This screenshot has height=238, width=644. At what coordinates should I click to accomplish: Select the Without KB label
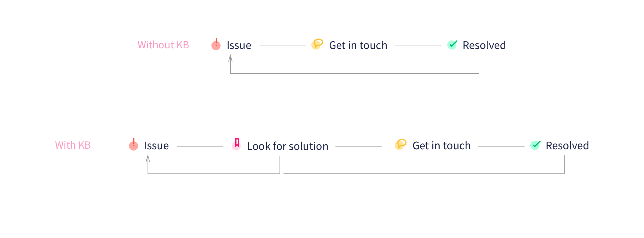coord(163,45)
